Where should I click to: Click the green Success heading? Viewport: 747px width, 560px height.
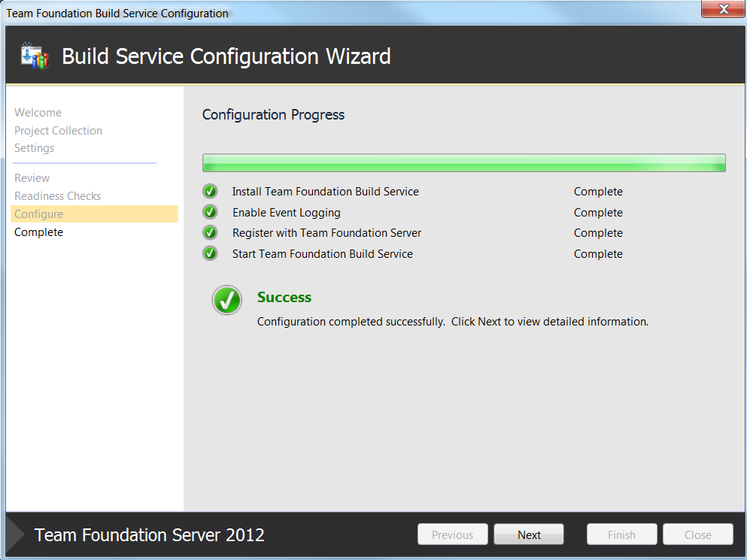pyautogui.click(x=284, y=297)
